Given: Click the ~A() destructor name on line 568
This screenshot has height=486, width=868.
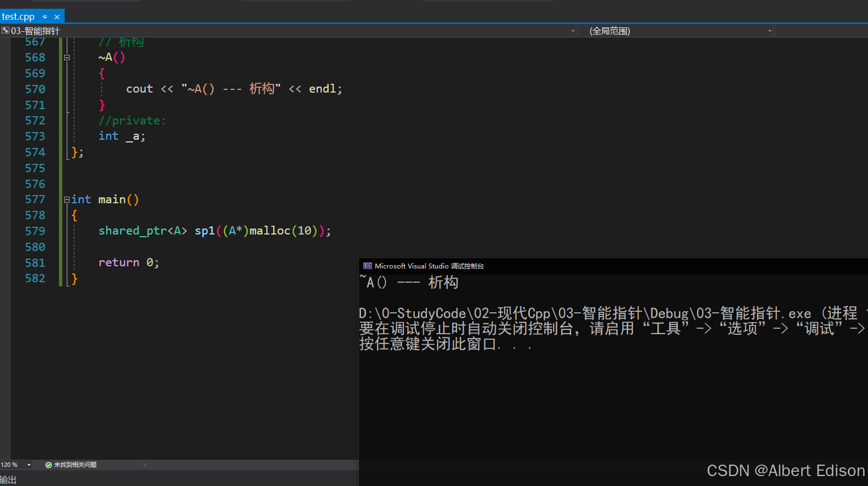Looking at the screenshot, I should [x=112, y=58].
